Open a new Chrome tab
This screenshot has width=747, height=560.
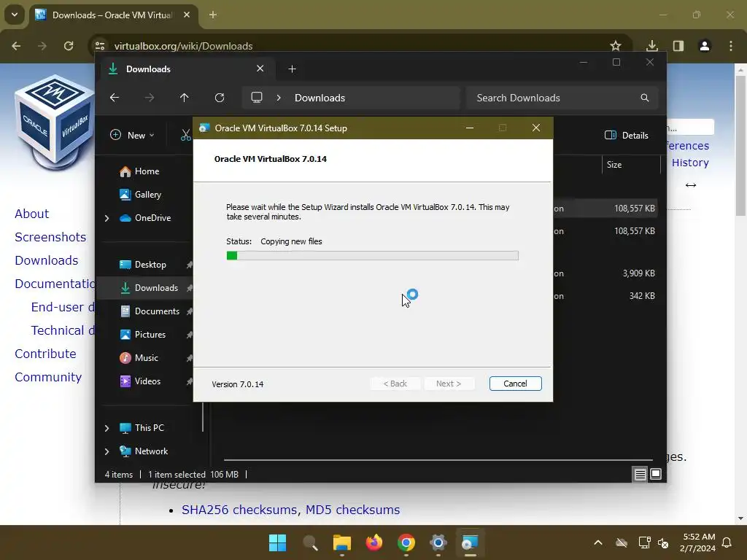pyautogui.click(x=213, y=15)
